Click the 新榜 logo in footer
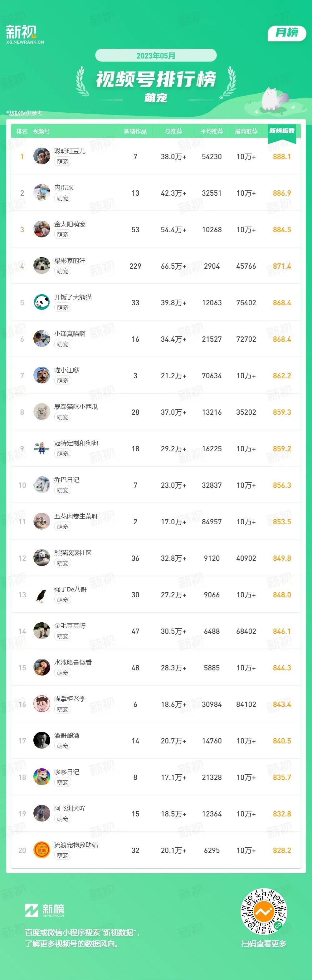312x980 pixels. (x=45, y=910)
